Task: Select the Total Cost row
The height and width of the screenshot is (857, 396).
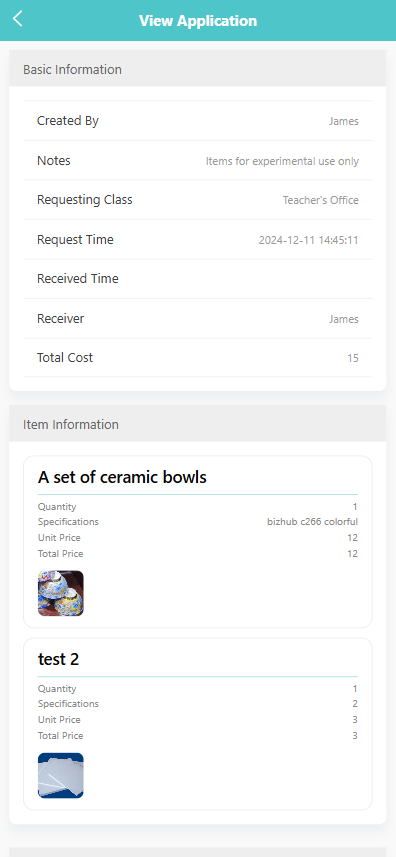Action: (198, 358)
